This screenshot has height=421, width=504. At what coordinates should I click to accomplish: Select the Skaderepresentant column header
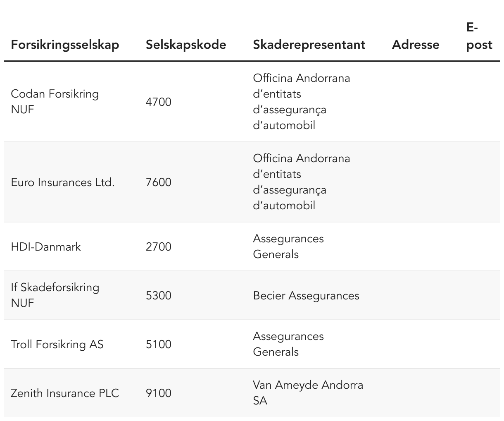pyautogui.click(x=309, y=45)
